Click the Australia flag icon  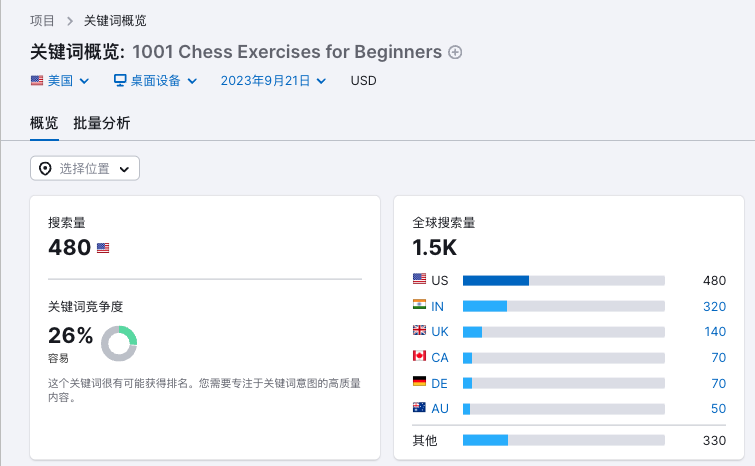(419, 408)
